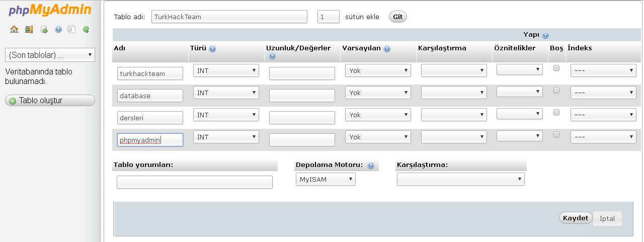Open the MyISAM storage engine dropdown
The width and height of the screenshot is (644, 242).
(x=325, y=179)
